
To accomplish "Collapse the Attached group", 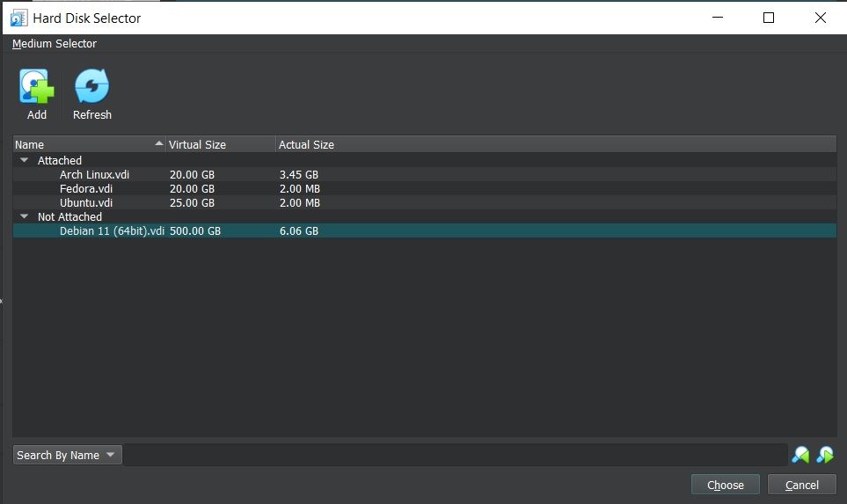I will (24, 161).
